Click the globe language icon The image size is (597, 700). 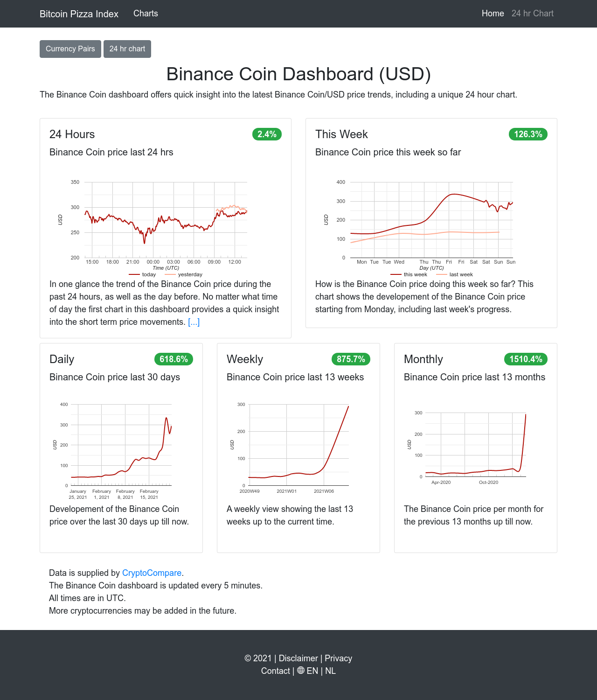[x=300, y=671]
